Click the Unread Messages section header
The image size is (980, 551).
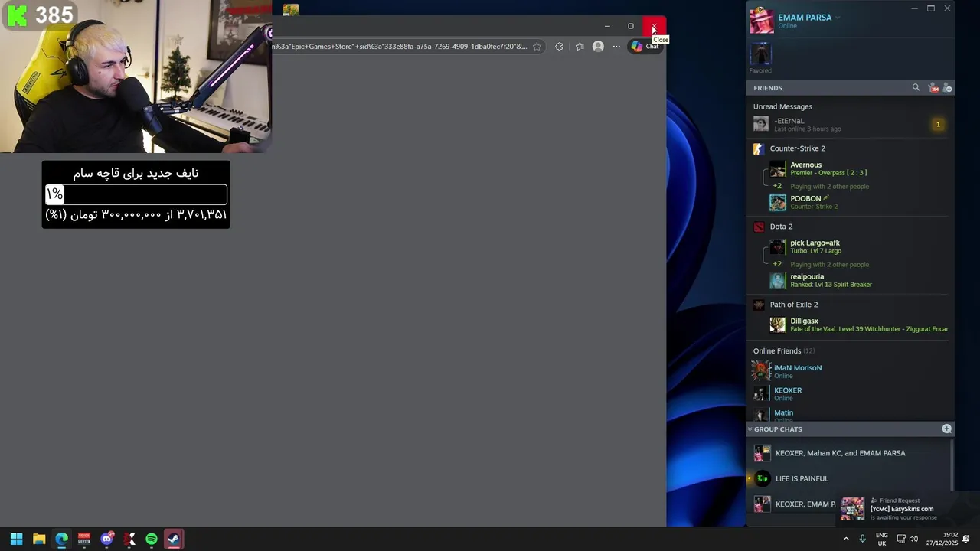(782, 107)
